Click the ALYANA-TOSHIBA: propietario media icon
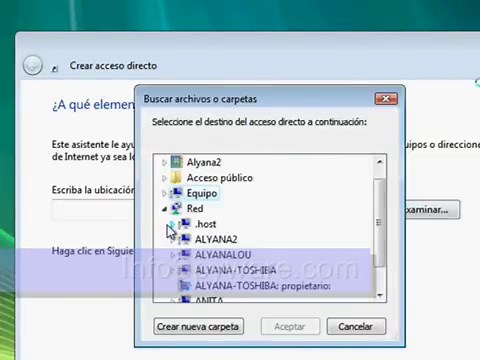The image size is (480, 360). click(x=184, y=285)
